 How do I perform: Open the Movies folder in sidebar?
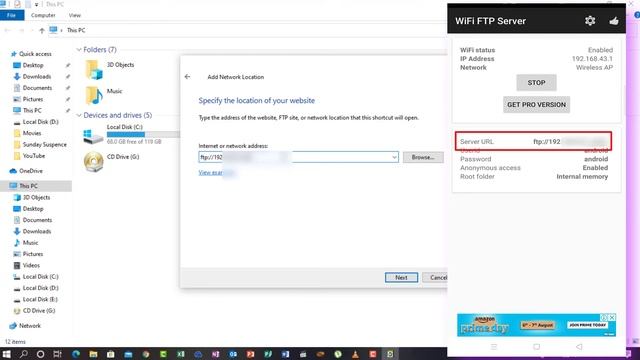coord(27,133)
